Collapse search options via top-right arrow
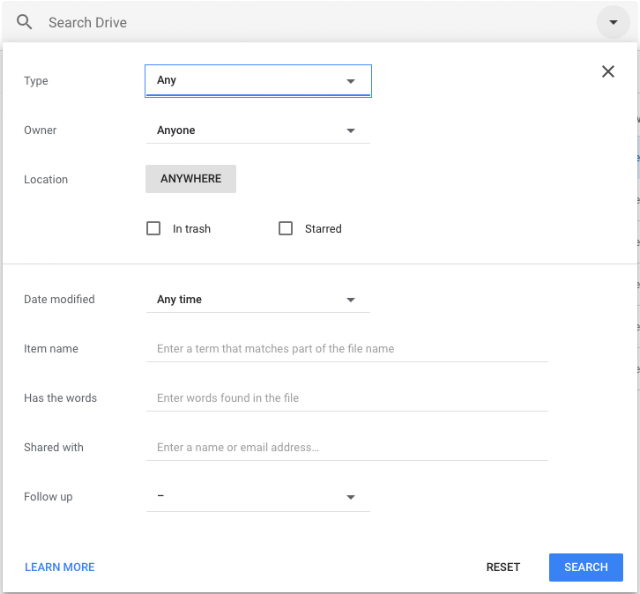Viewport: 640px width, 594px height. pos(613,22)
